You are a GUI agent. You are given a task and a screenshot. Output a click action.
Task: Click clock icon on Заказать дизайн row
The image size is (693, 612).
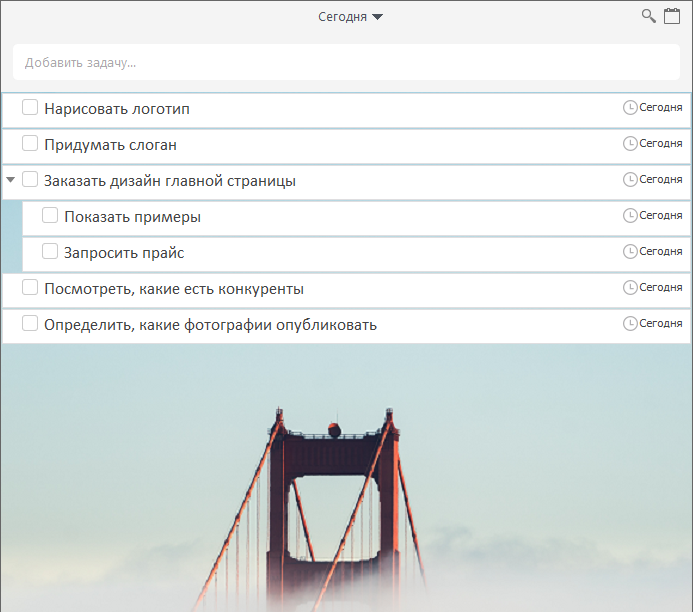click(630, 179)
